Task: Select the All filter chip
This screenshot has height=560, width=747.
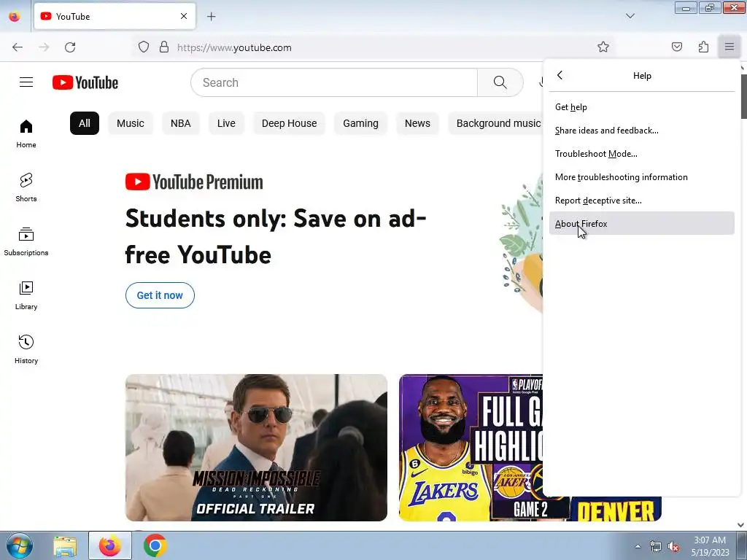Action: click(x=85, y=123)
